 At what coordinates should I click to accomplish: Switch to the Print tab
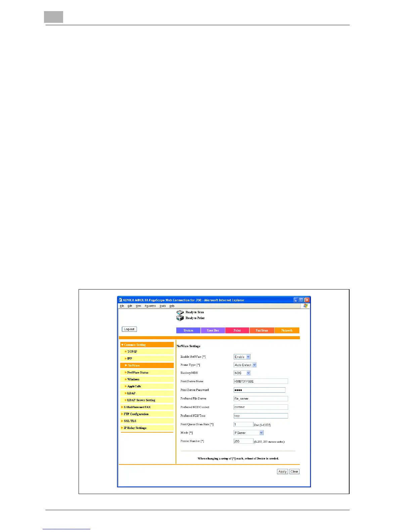237,330
